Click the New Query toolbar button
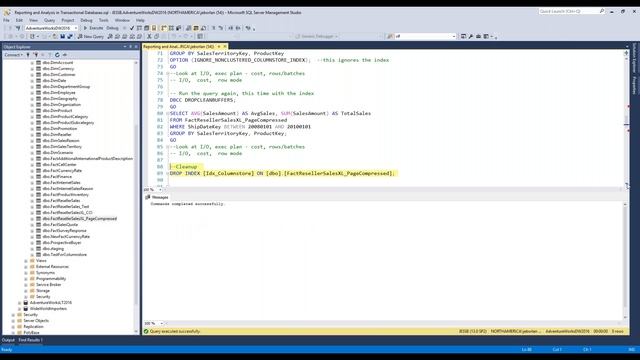Screen dimensions: 640x360 91,36
